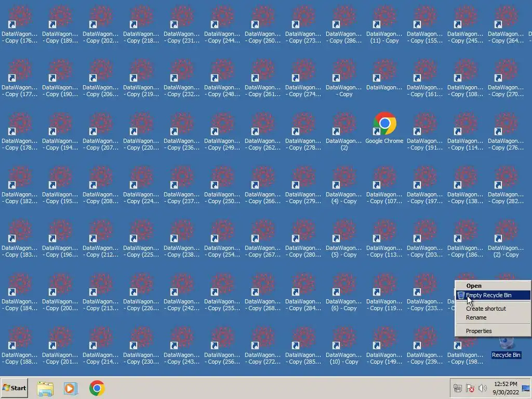Select DataWagon - Copy (184 shortcut
Screen dimensions: 532x399
(20, 292)
